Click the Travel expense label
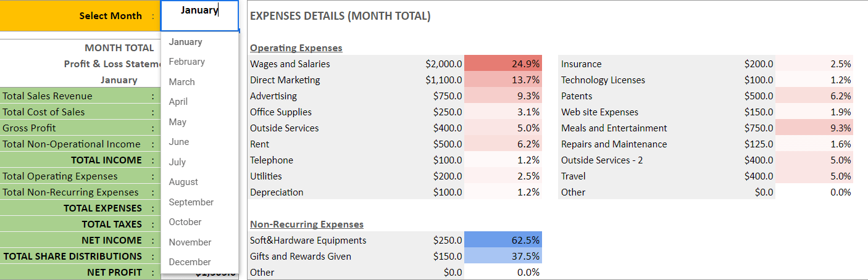The height and width of the screenshot is (280, 868). [x=574, y=176]
